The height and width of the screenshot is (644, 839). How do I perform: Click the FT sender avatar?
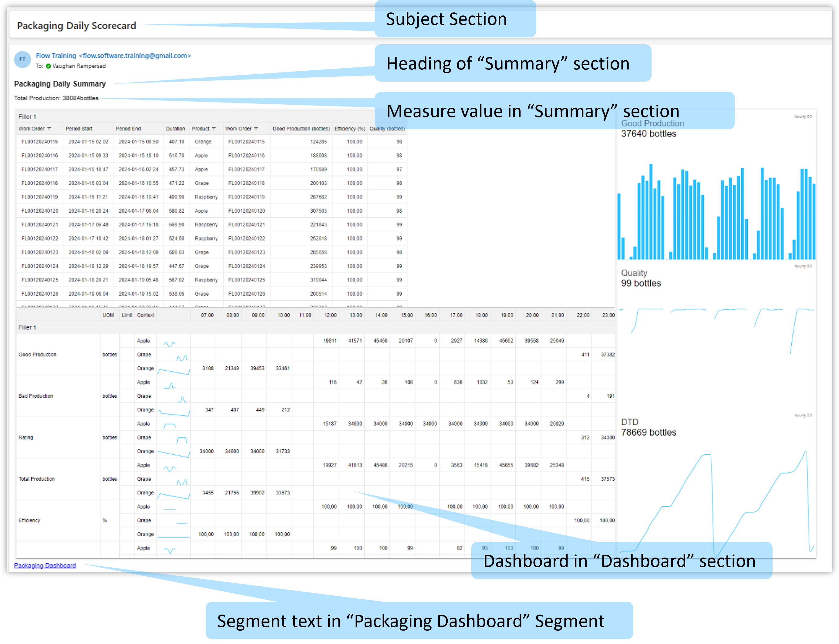point(22,59)
